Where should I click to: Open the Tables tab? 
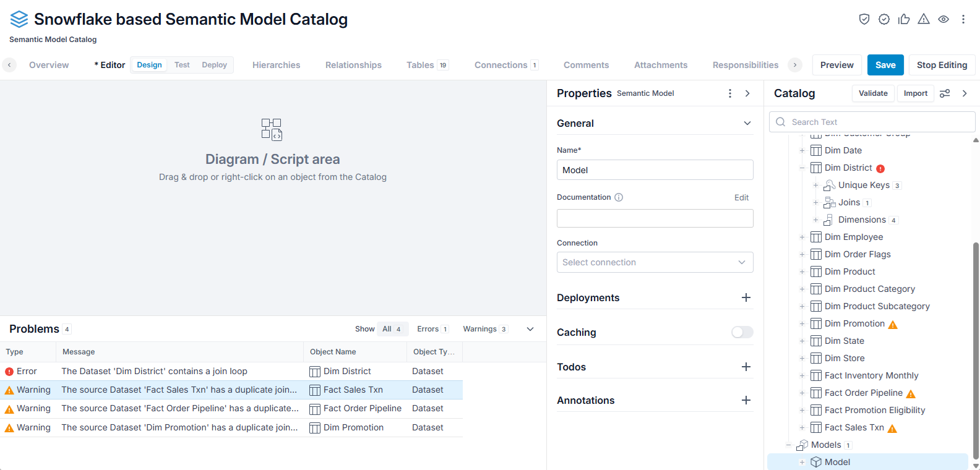[427, 65]
